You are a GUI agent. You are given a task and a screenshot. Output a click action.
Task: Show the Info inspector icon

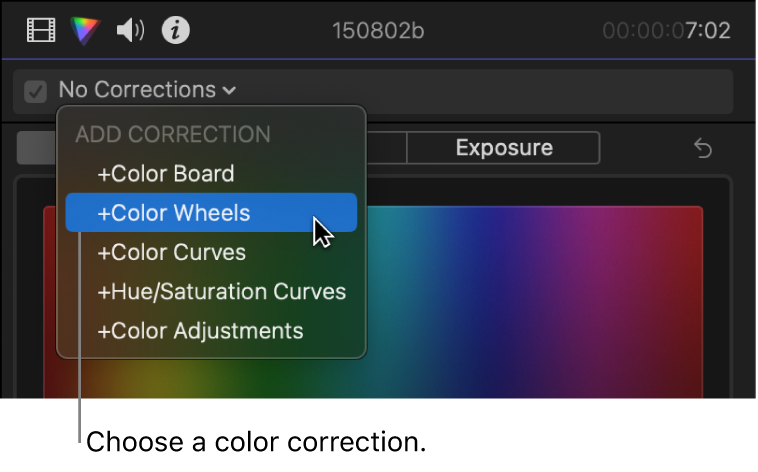point(176,31)
